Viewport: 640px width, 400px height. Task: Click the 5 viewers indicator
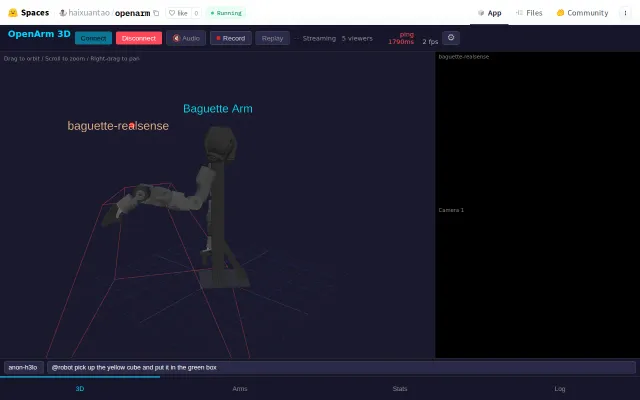point(357,38)
